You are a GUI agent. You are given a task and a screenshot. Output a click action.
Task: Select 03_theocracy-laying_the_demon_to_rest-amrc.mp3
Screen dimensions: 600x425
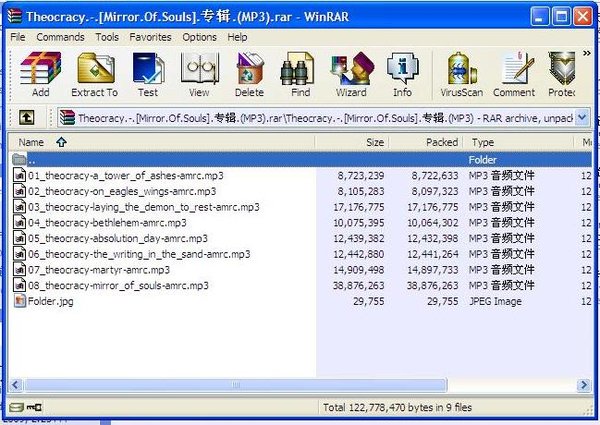coord(143,207)
